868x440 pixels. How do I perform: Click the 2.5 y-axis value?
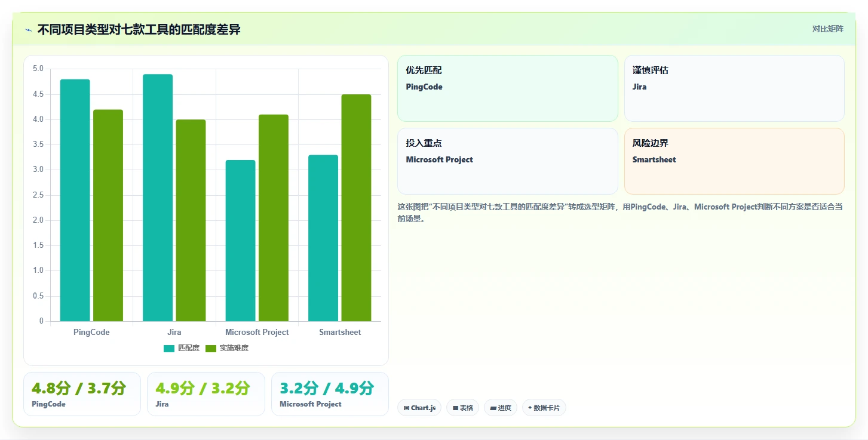point(38,195)
